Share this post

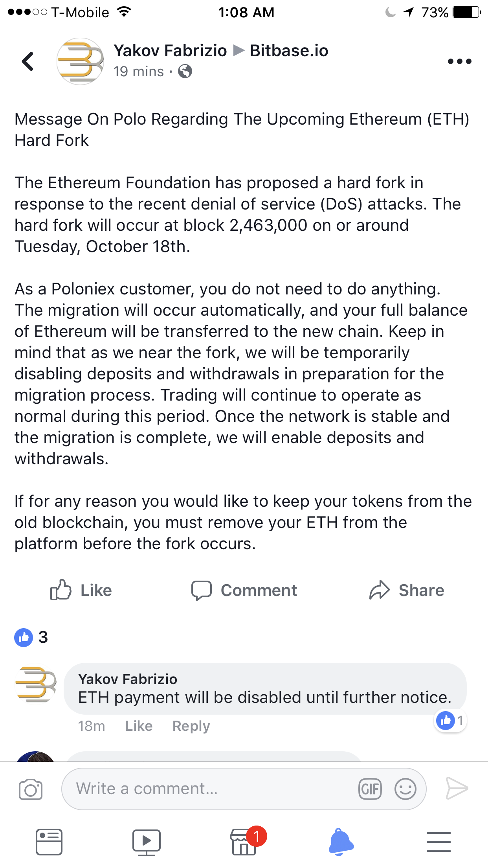point(407,590)
